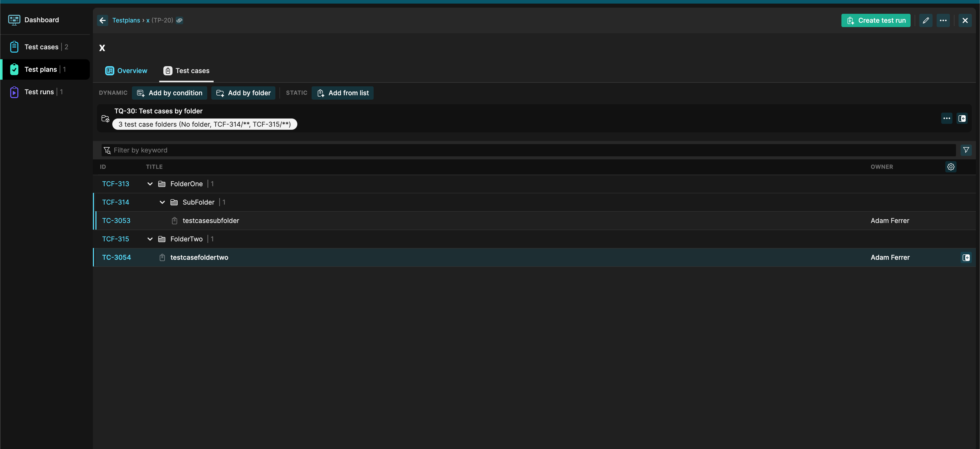Open TC-3054 ID link
980x449 pixels.
pyautogui.click(x=116, y=257)
